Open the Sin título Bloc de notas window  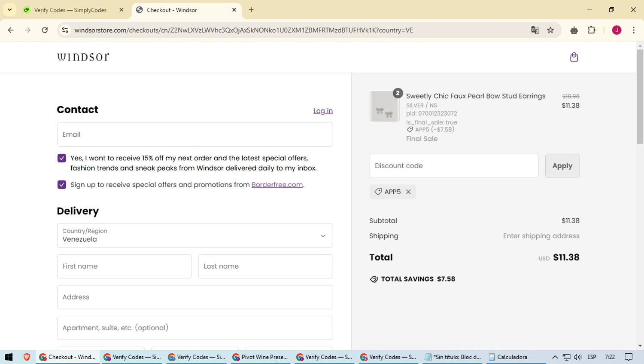pyautogui.click(x=453, y=357)
